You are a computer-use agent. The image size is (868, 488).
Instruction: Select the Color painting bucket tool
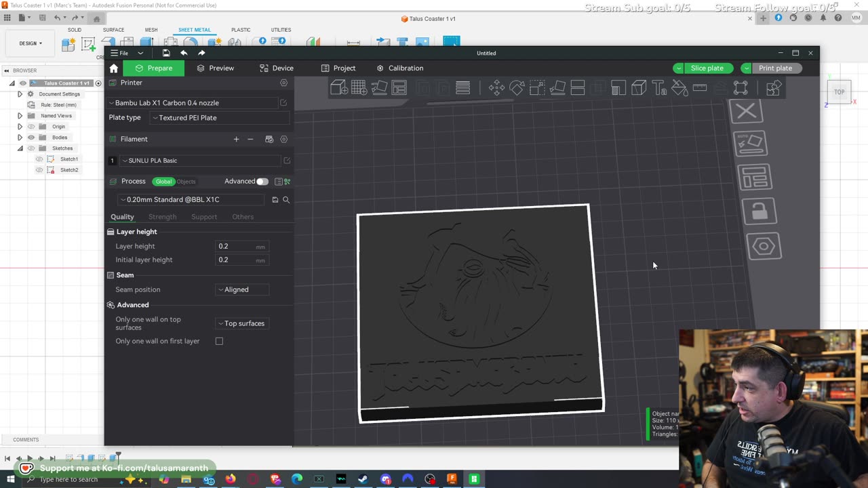pos(679,87)
